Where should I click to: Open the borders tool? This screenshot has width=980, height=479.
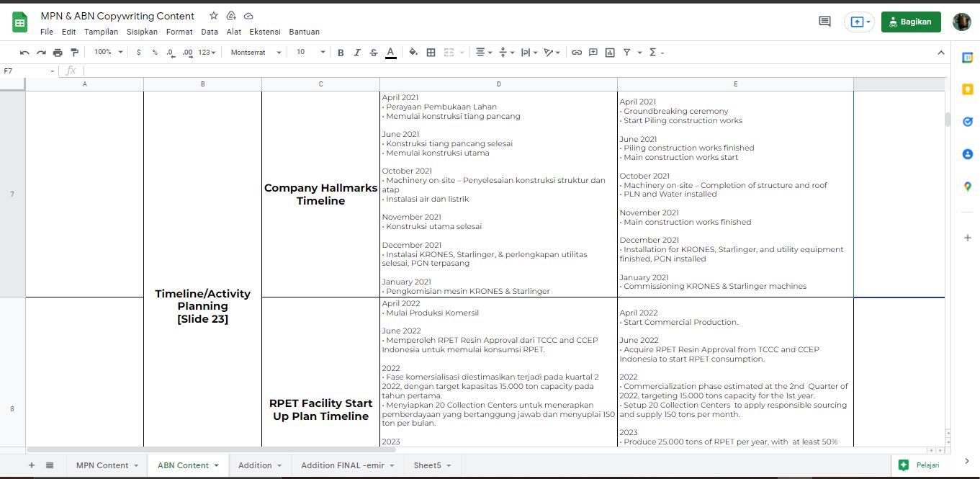click(x=431, y=53)
